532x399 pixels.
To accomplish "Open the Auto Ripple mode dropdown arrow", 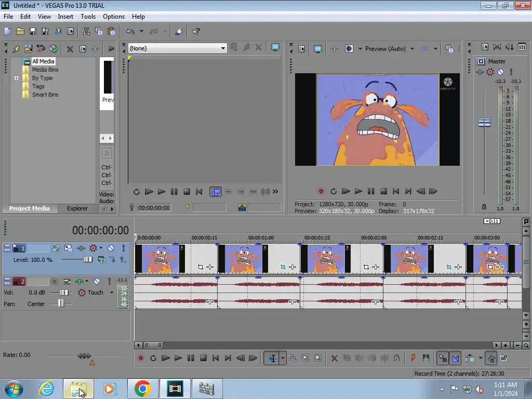I will 481,358.
